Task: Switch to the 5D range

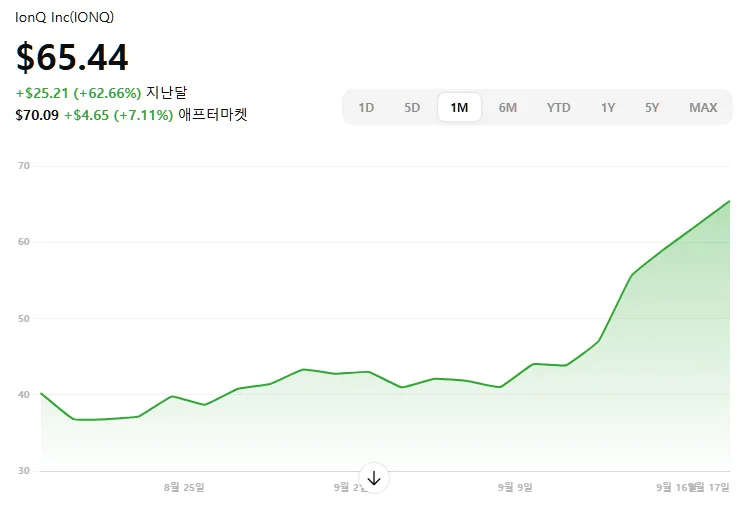Action: [412, 107]
